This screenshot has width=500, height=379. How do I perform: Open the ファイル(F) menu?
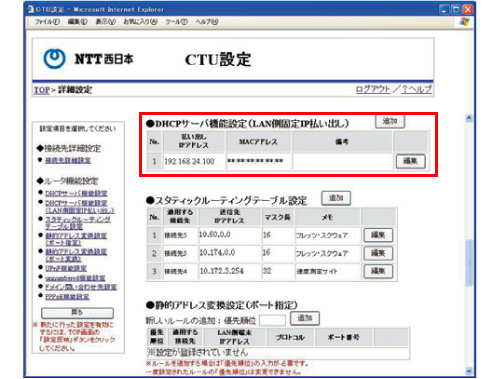tap(47, 22)
